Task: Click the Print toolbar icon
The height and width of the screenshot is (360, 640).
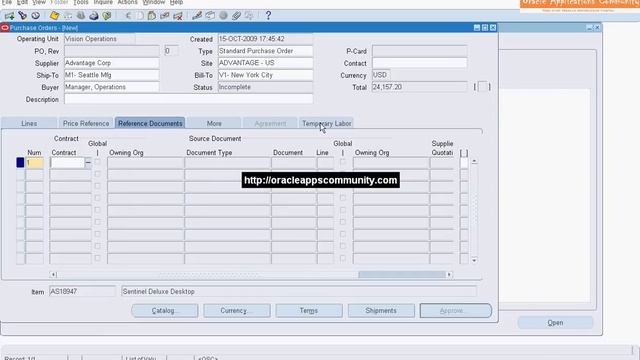Action: [x=94, y=16]
